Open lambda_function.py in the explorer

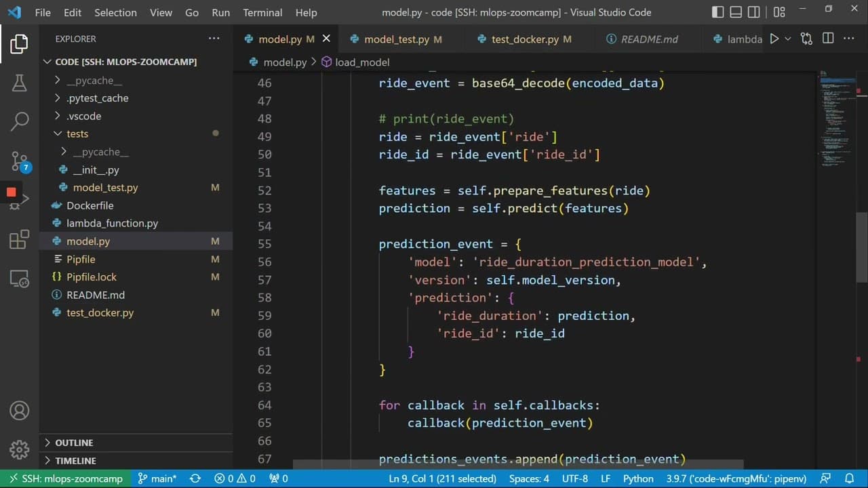point(112,223)
